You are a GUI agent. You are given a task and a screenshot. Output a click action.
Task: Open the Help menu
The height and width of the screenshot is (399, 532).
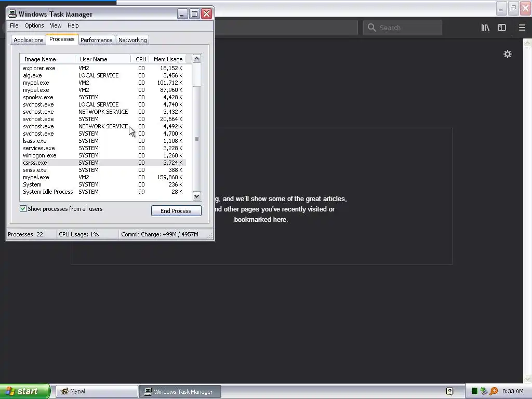click(73, 25)
